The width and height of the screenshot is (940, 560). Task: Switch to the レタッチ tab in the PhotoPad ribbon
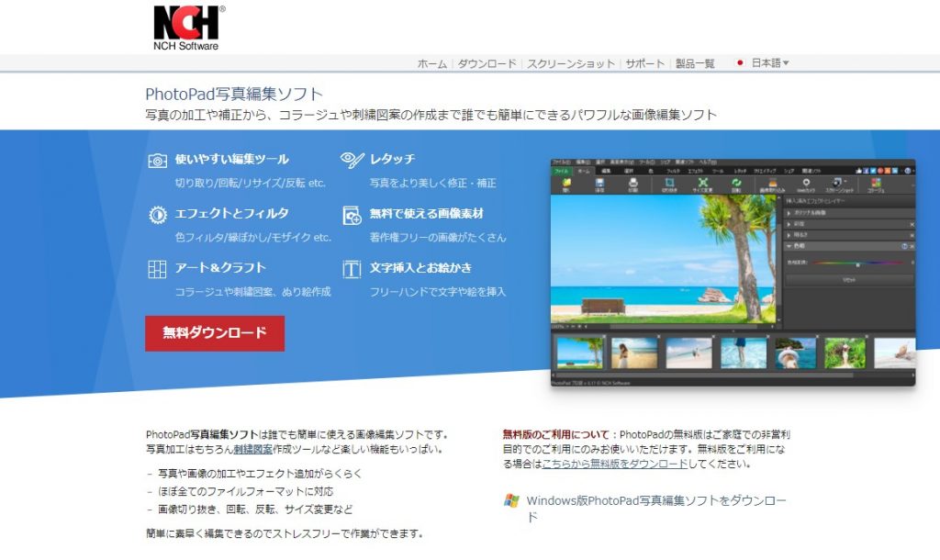pyautogui.click(x=740, y=171)
